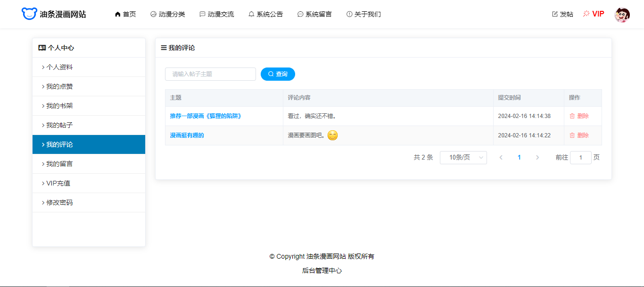This screenshot has height=287, width=644.
Task: Open post 推荐一部漫画《狐狸的陷阱》
Action: [x=206, y=116]
